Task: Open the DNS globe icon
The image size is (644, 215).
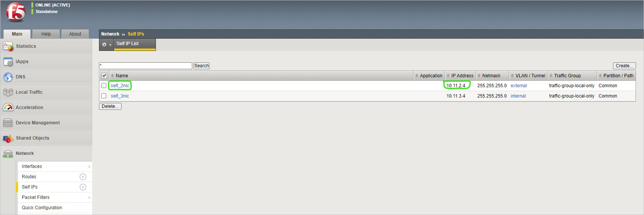Action: (8, 77)
